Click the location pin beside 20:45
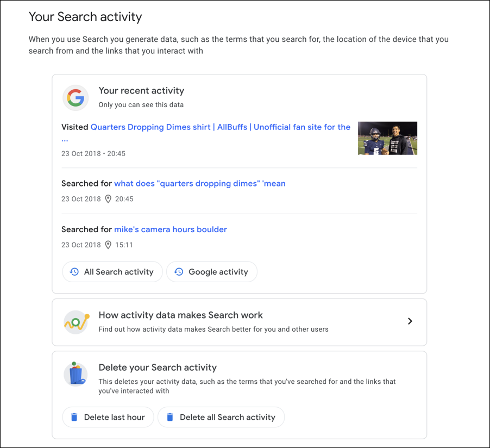 point(108,199)
